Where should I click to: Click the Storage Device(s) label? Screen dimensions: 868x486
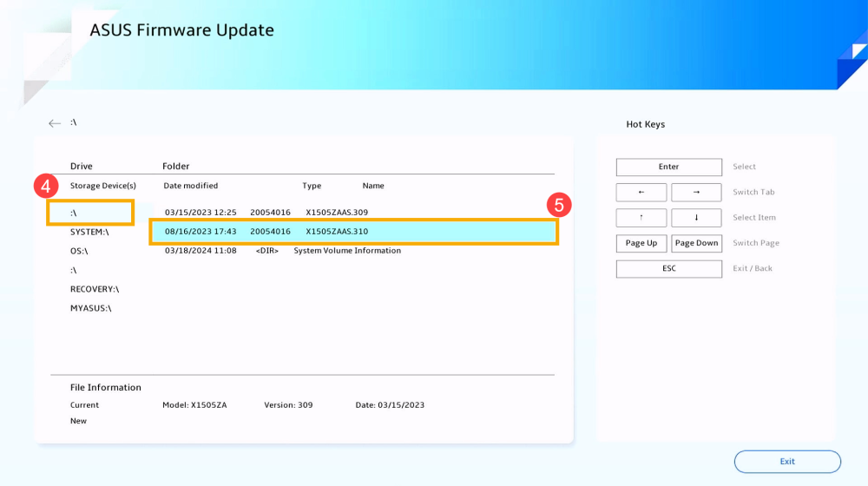[103, 186]
